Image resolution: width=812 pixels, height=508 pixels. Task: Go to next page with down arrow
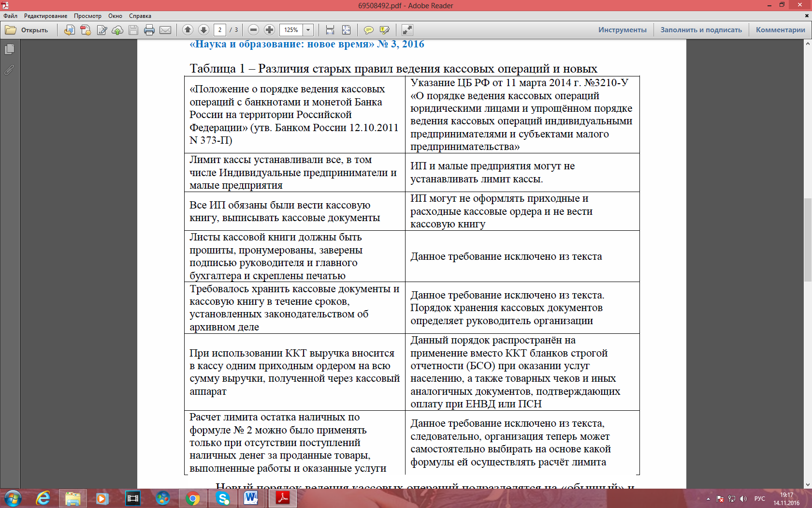[x=203, y=30]
